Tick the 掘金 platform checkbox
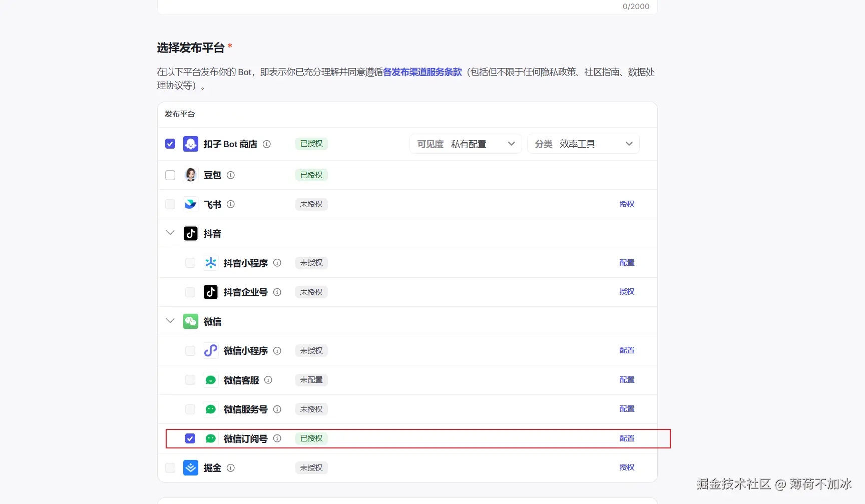Screen dimensions: 865x504 [x=170, y=468]
